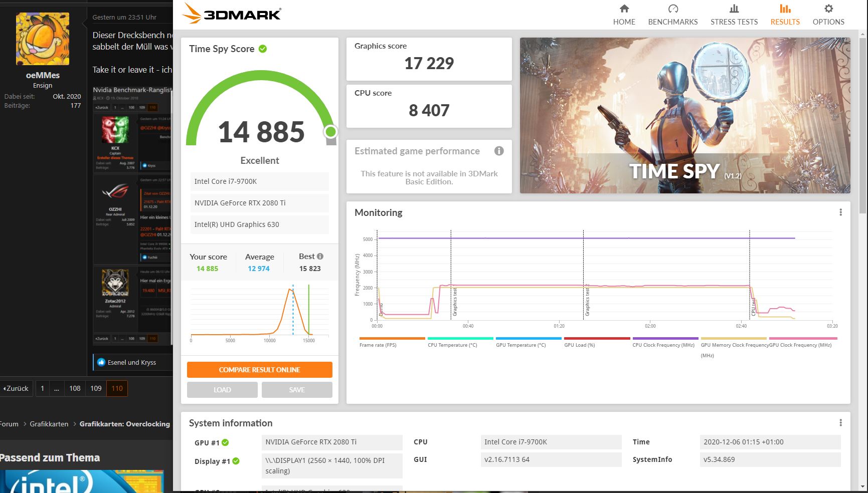
Task: Open the Stress Tests tab
Action: coord(734,15)
